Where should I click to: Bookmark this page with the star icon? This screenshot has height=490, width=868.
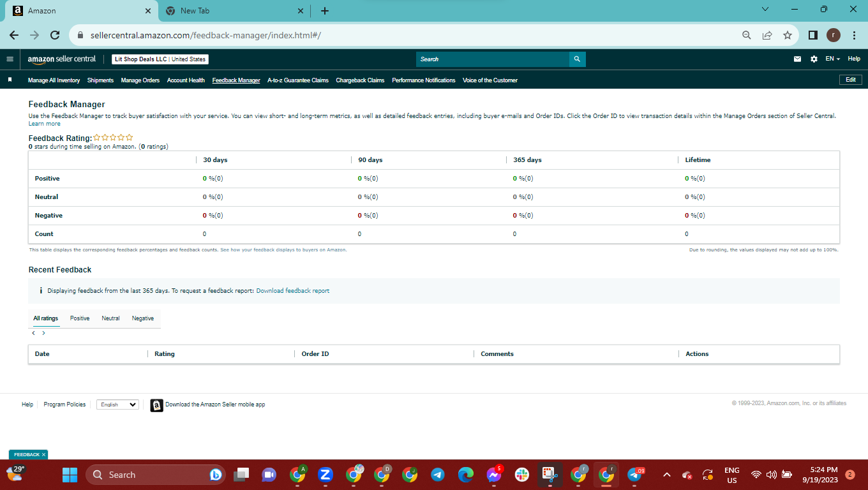(x=788, y=35)
